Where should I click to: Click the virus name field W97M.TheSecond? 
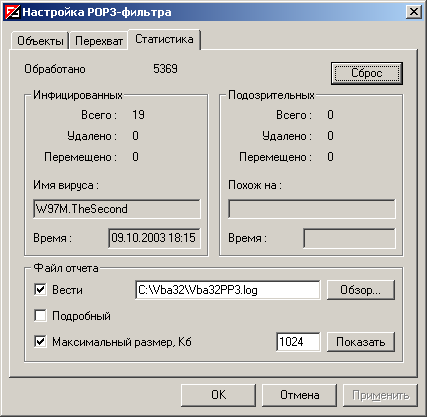(x=117, y=209)
